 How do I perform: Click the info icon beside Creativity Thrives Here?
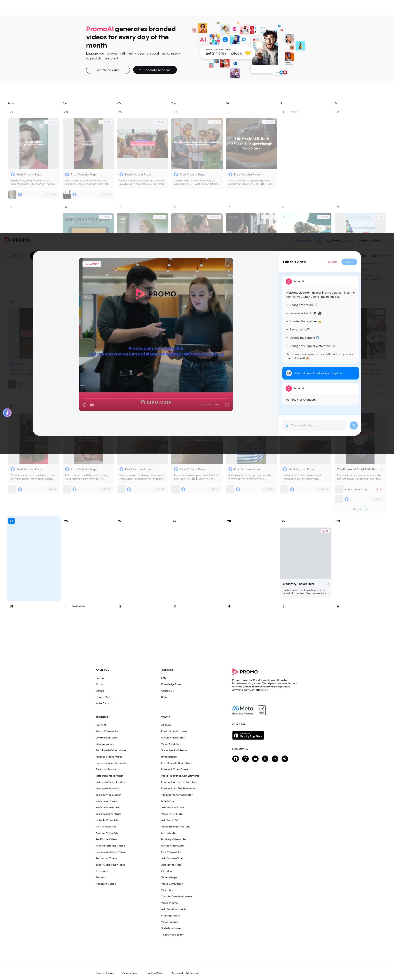tap(327, 584)
